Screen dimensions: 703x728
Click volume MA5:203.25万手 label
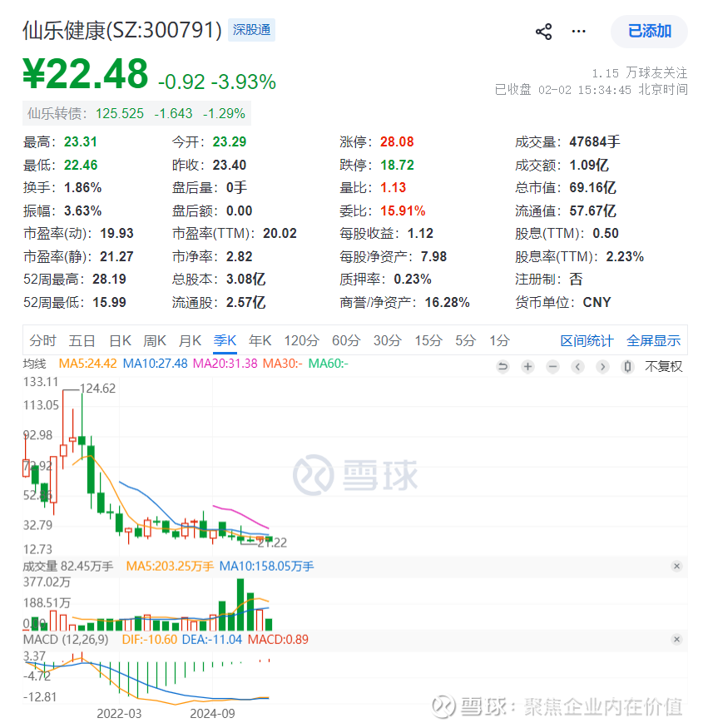(x=170, y=566)
